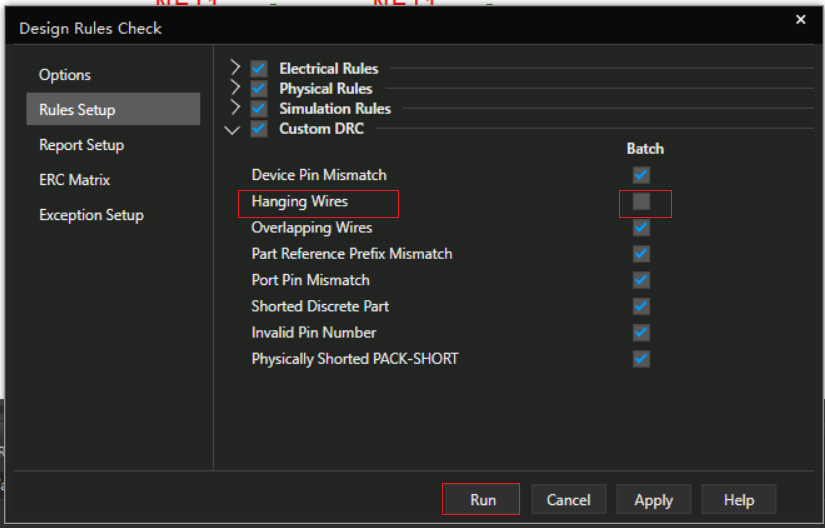Screen dimensions: 825x528
Task: Click the Port Pin Mismatch label
Action: point(310,280)
